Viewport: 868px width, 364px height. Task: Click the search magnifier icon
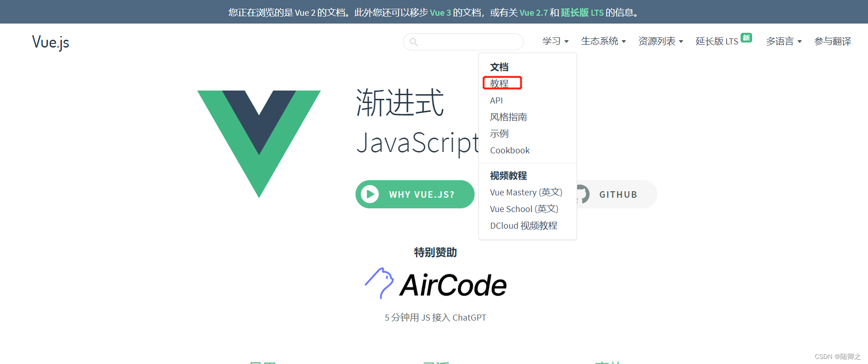click(x=414, y=42)
